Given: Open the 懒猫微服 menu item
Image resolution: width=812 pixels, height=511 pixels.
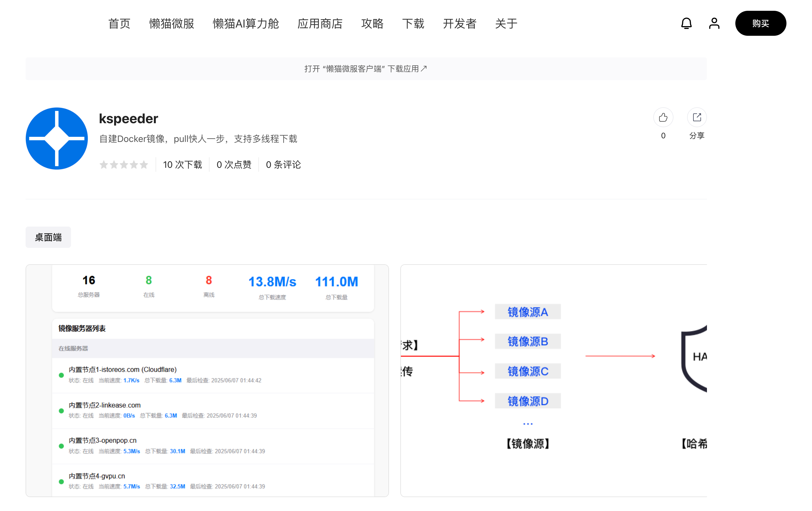Looking at the screenshot, I should click(x=171, y=24).
